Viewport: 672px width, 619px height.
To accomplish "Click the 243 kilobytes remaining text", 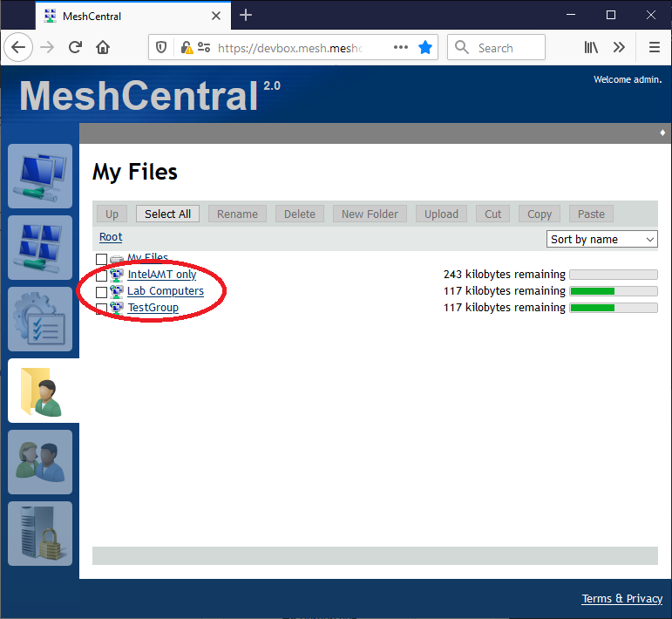I will tap(505, 275).
